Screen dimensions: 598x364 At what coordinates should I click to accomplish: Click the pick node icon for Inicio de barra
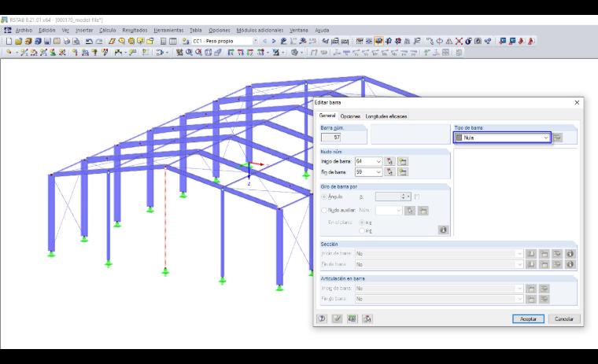click(x=389, y=161)
